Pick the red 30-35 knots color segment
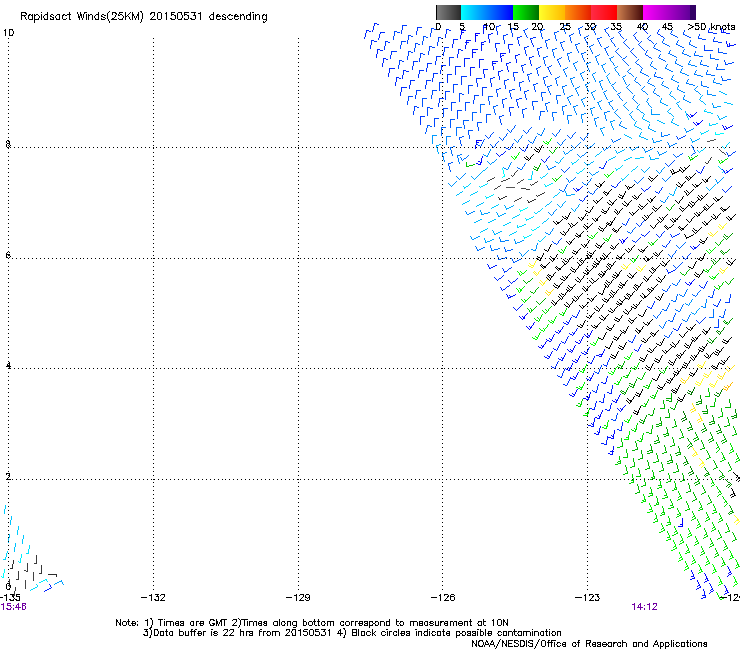This screenshot has height=650, width=740. tap(604, 12)
